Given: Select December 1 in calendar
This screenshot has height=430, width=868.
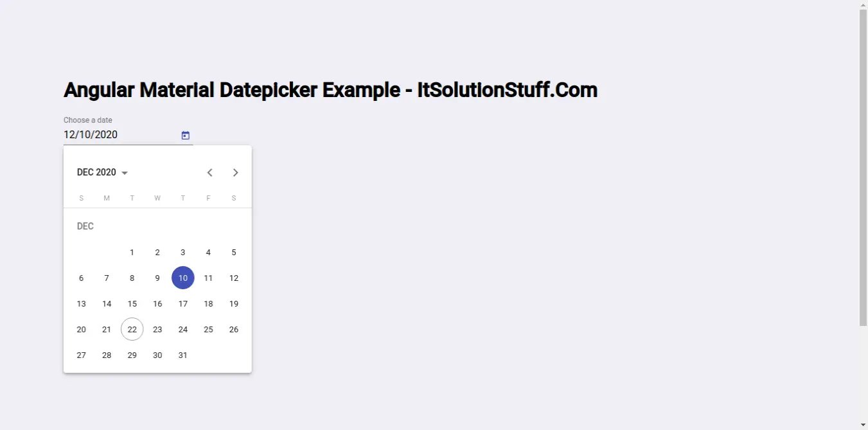Looking at the screenshot, I should pyautogui.click(x=132, y=253).
